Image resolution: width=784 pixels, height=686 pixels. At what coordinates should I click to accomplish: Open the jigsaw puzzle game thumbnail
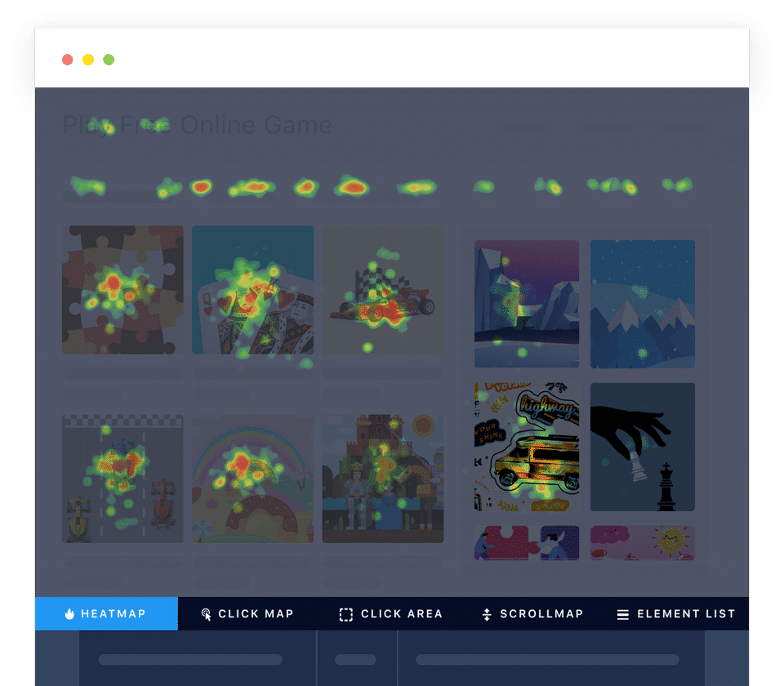(x=122, y=290)
